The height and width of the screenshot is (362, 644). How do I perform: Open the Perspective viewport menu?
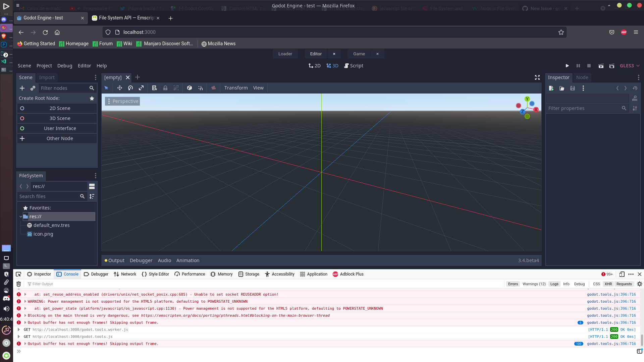click(x=122, y=101)
